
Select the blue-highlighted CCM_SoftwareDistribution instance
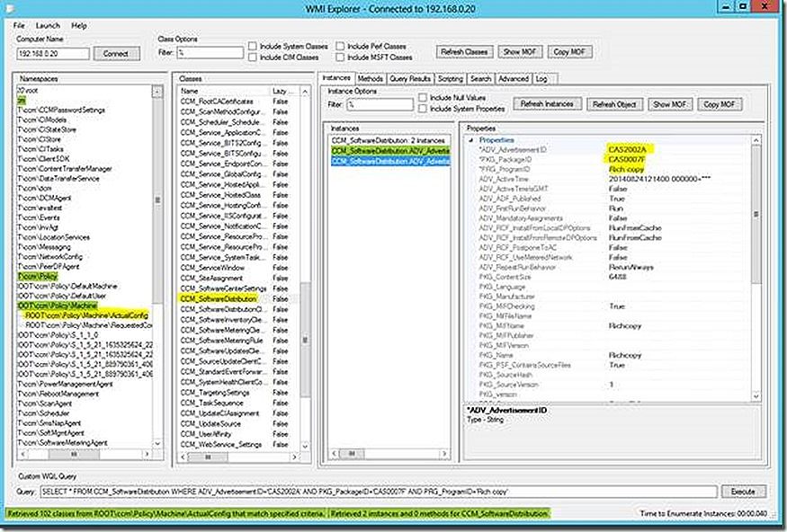click(x=390, y=161)
